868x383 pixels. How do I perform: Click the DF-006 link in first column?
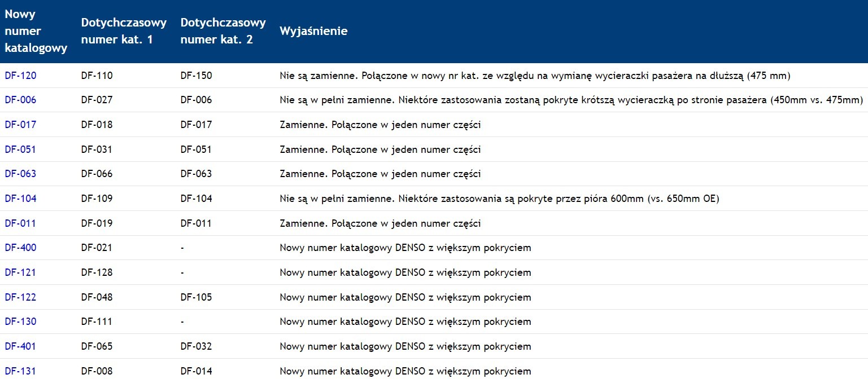20,100
